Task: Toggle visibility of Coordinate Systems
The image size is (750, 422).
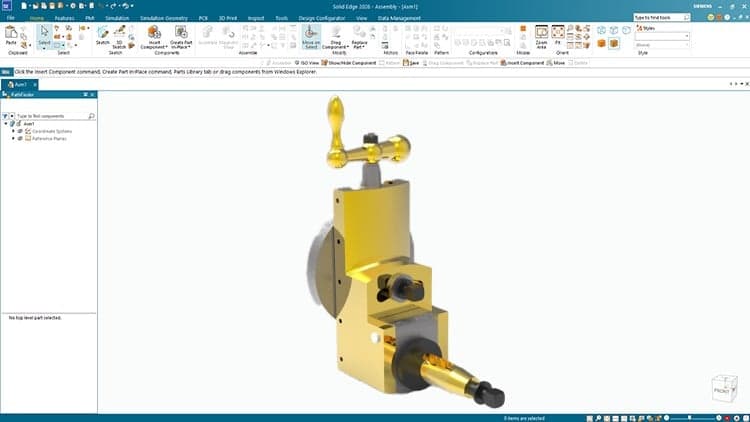Action: (20, 131)
